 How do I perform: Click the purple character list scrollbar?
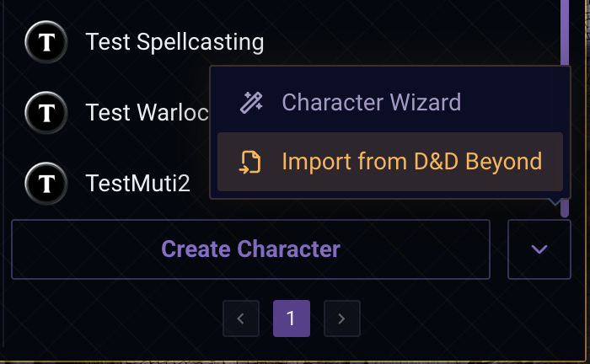tap(565, 34)
